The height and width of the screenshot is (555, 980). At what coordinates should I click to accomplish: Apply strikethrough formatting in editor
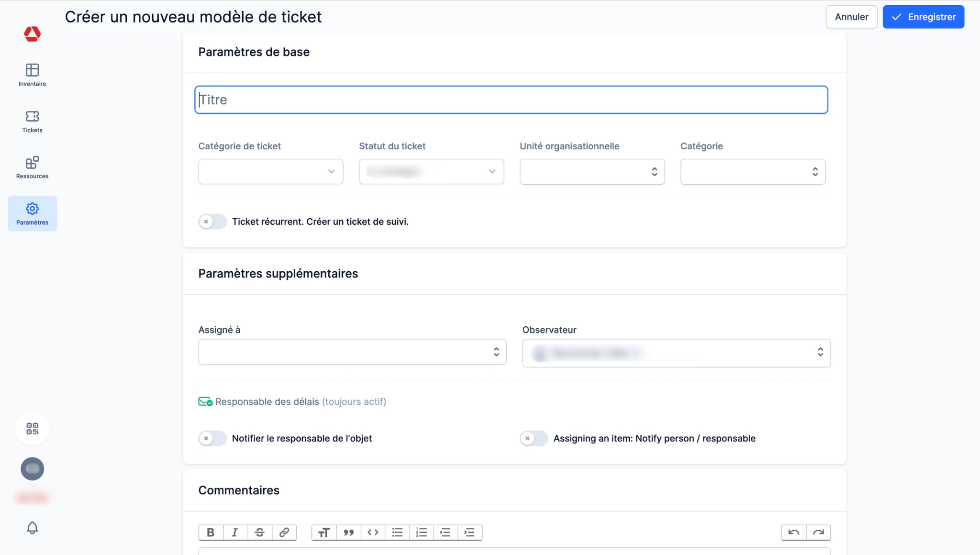(x=259, y=533)
